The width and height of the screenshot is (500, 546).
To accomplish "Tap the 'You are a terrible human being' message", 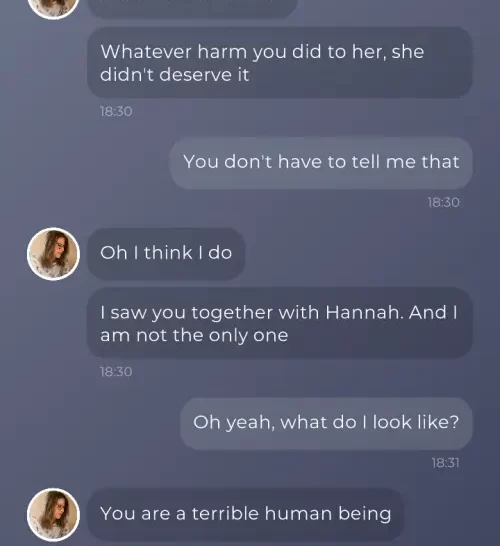I will pyautogui.click(x=245, y=514).
